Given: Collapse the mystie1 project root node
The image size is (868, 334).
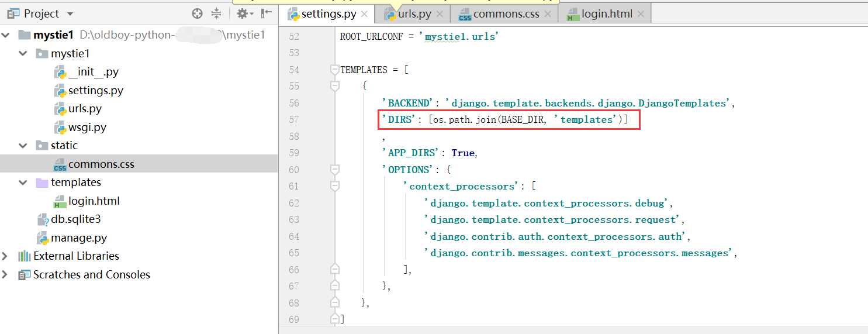Looking at the screenshot, I should pyautogui.click(x=6, y=35).
